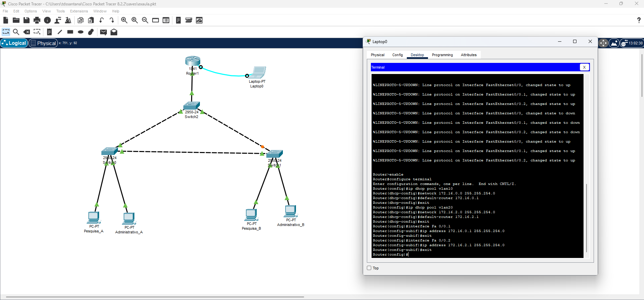Activate the Select tool
Screen dimensions: 644x300
tap(6, 32)
